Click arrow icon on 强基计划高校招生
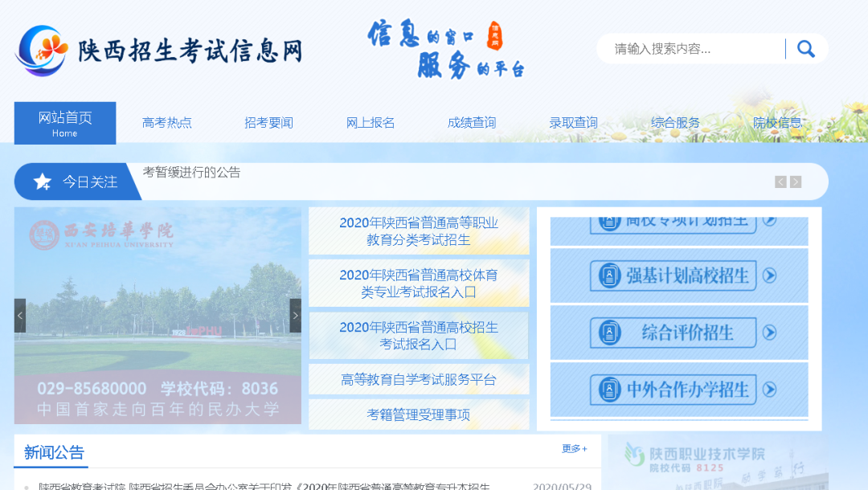 coord(769,276)
